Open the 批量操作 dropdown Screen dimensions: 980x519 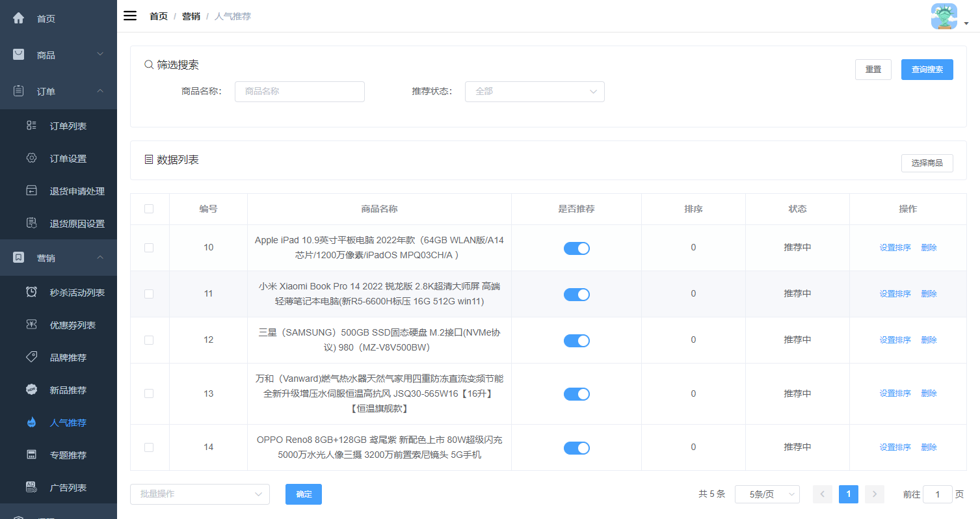coord(200,494)
